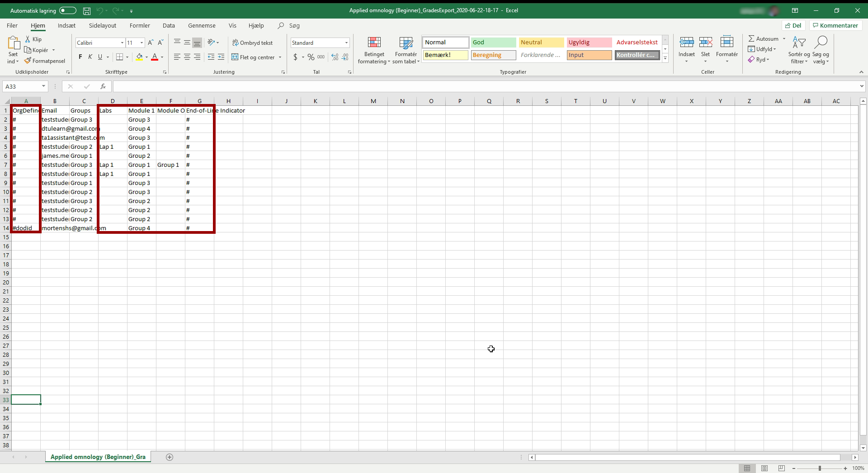The height and width of the screenshot is (473, 868).
Task: Click the Kommentarer button
Action: point(835,26)
